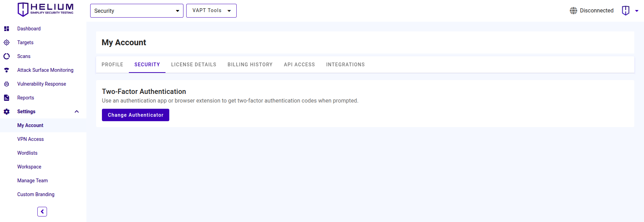Click the Settings gear icon
Viewport: 644px width, 222px height.
(7, 112)
